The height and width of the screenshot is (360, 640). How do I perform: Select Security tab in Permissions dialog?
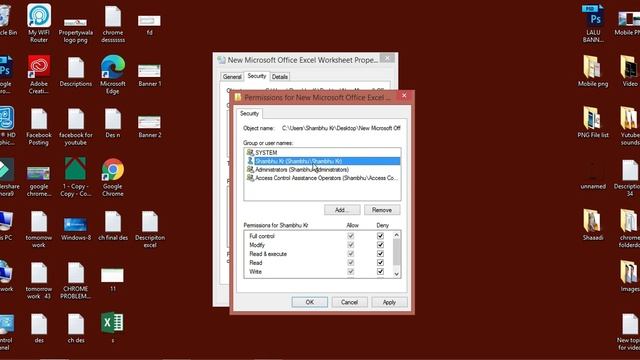[x=249, y=113]
